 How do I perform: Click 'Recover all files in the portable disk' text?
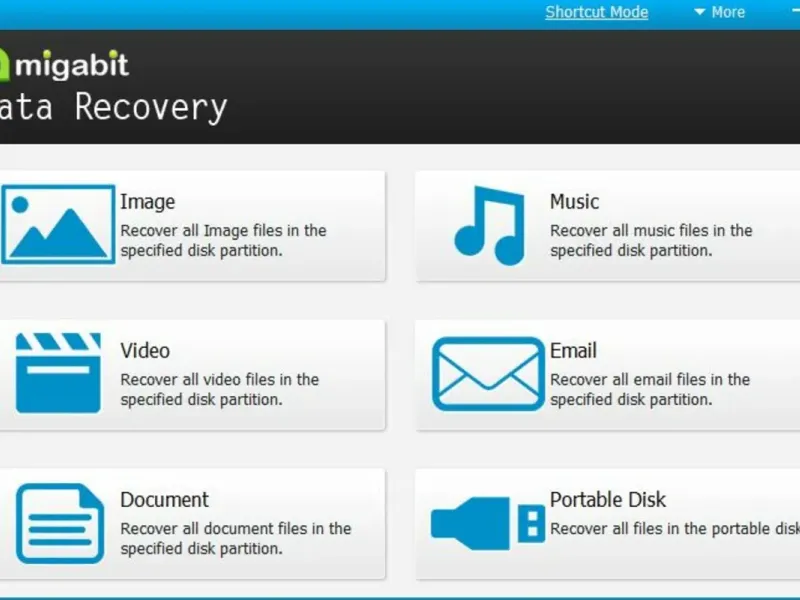pyautogui.click(x=675, y=529)
